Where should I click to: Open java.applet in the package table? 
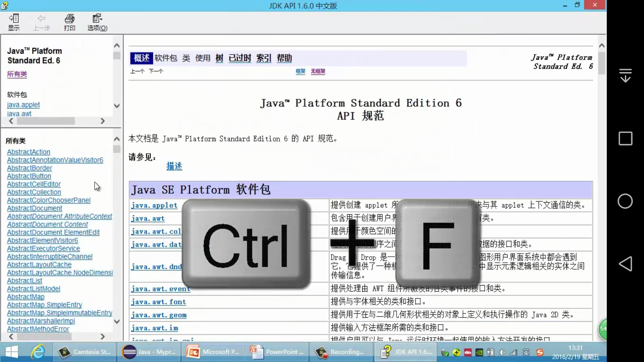(154, 205)
